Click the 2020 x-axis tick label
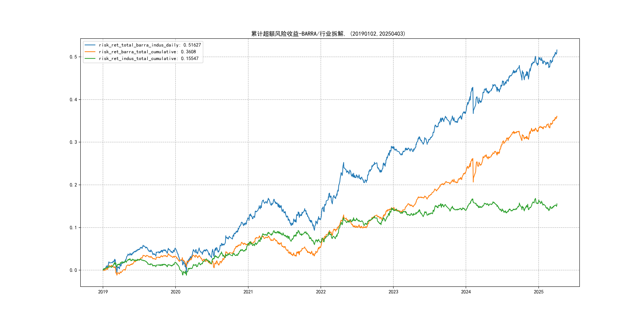This screenshot has height=322, width=644. [175, 292]
